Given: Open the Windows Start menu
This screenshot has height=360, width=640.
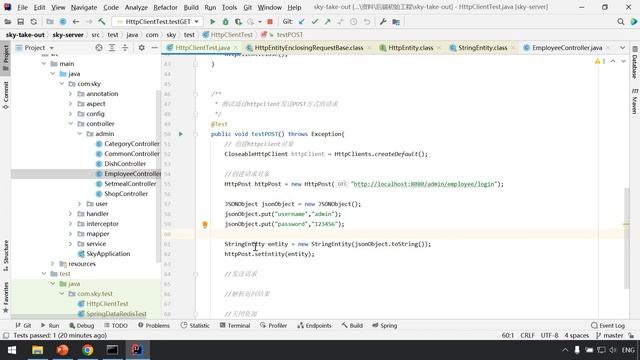Looking at the screenshot, I should click(12, 350).
